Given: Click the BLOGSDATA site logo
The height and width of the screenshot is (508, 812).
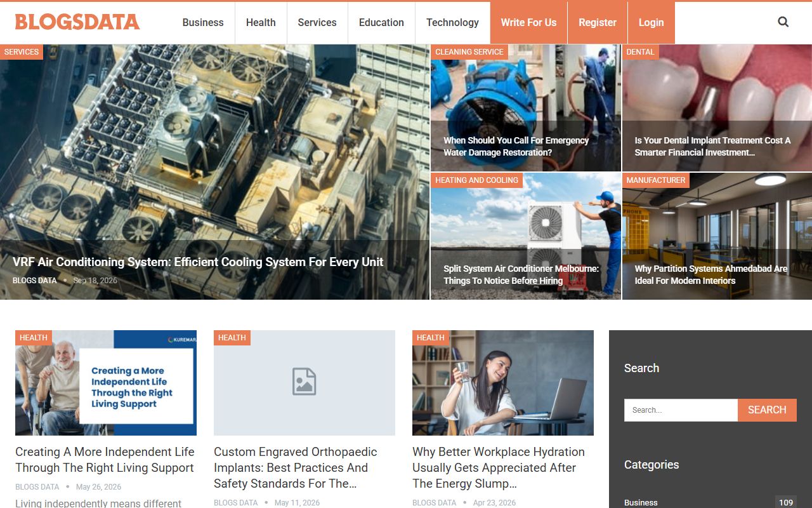Looking at the screenshot, I should click(x=77, y=22).
